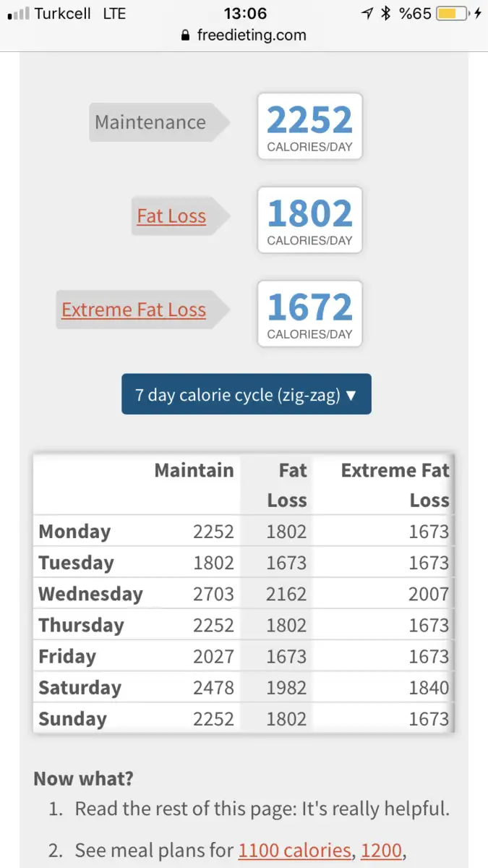
Task: Tap the Saturday row label
Action: tap(80, 688)
